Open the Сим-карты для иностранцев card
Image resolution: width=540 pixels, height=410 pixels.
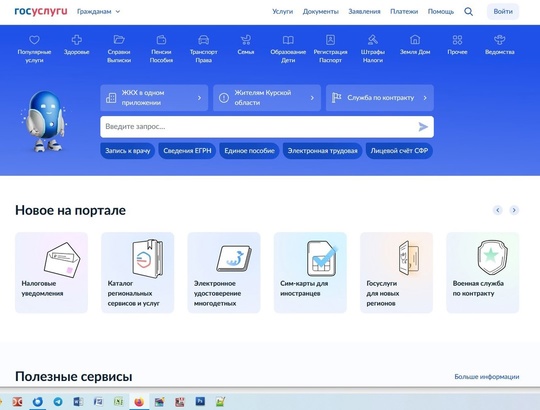[310, 272]
